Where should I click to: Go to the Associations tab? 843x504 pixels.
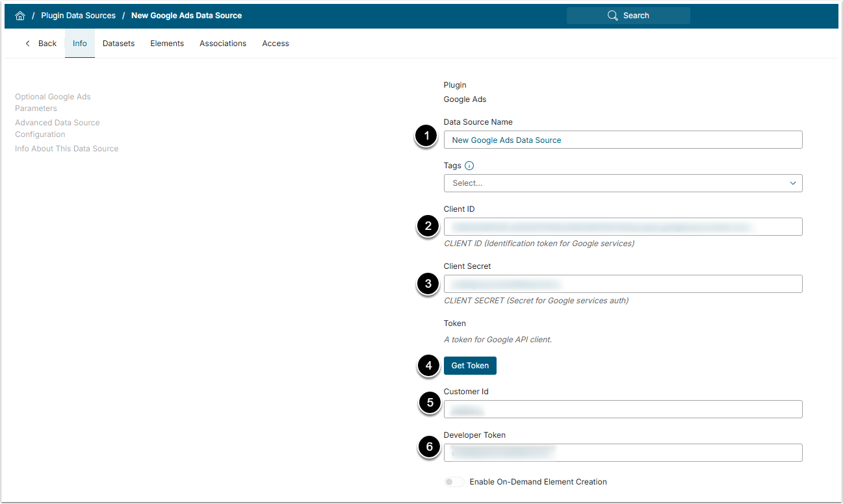[223, 44]
